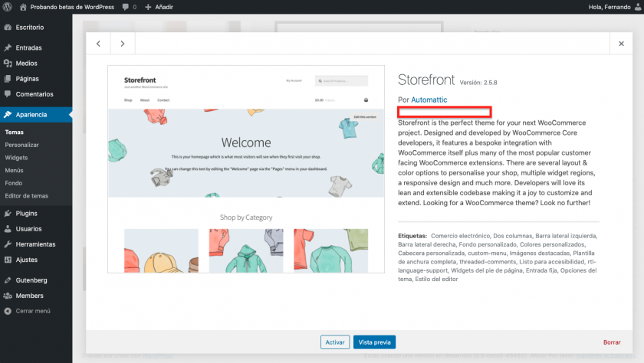
Task: Click the Borrar delete theme link
Action: 611,342
